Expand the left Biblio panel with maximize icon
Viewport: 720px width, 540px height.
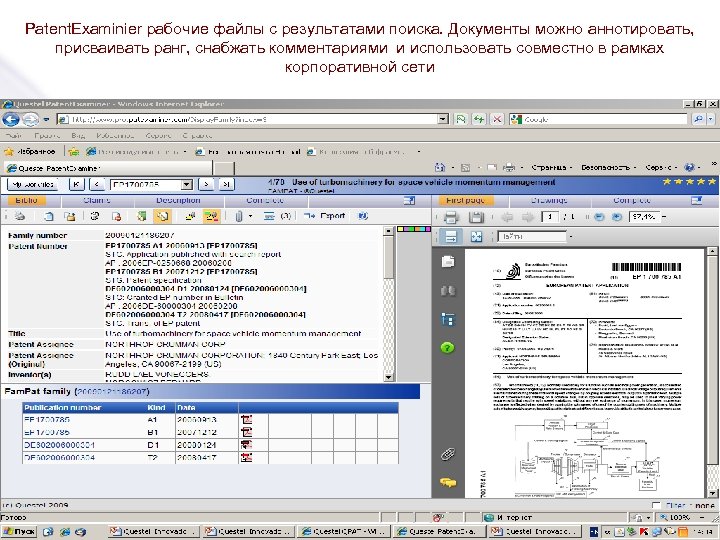[409, 201]
